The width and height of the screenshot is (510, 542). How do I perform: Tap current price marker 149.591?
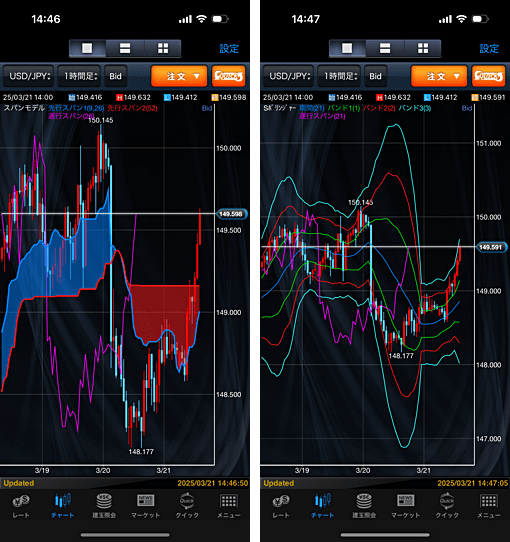click(x=491, y=247)
